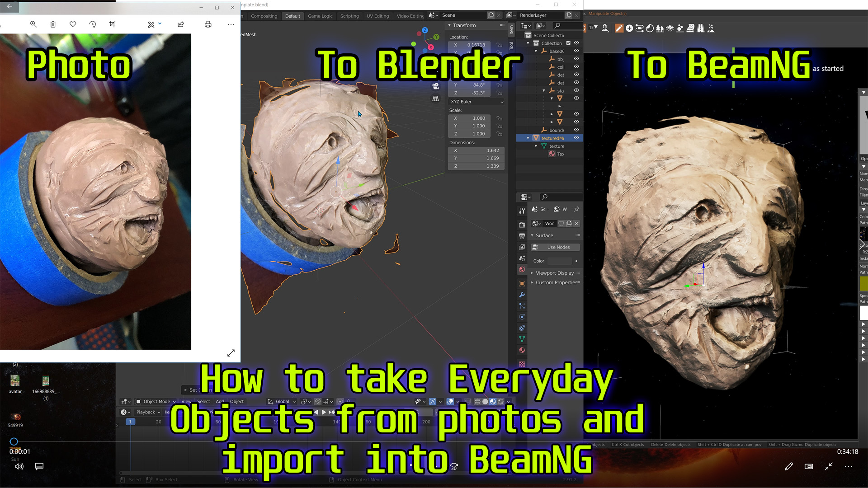The width and height of the screenshot is (868, 488).
Task: Click the zoom magnifier in Photos toolbar
Action: [x=33, y=24]
